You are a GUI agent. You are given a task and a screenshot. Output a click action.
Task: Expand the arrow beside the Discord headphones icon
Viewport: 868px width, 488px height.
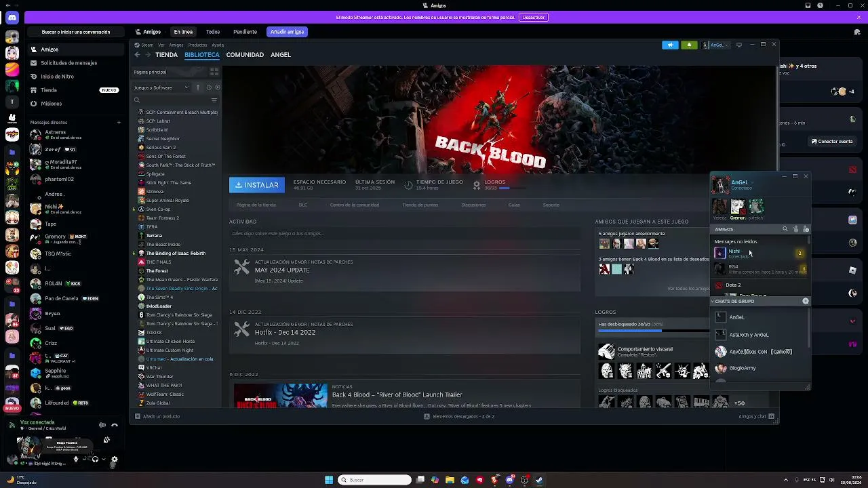tap(103, 460)
